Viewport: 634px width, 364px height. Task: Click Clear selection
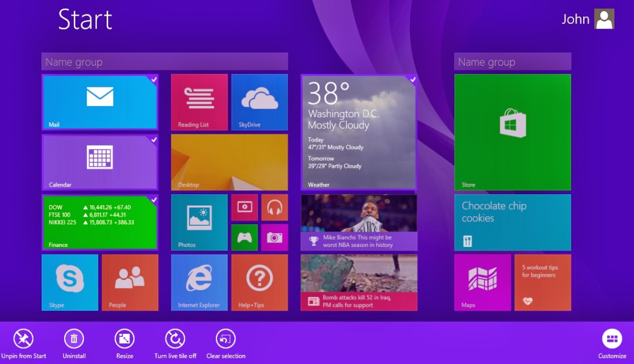tap(225, 344)
